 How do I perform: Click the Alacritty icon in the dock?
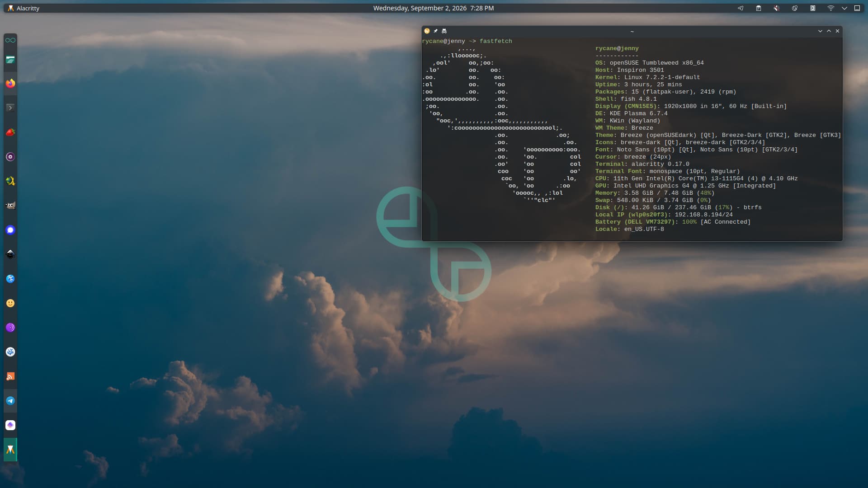[x=10, y=450]
